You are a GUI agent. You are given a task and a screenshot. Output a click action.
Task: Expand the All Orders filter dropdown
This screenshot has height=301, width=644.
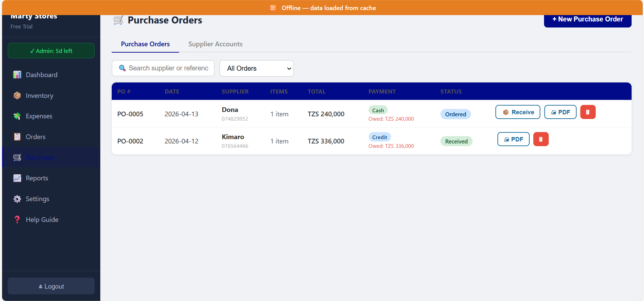coord(256,68)
